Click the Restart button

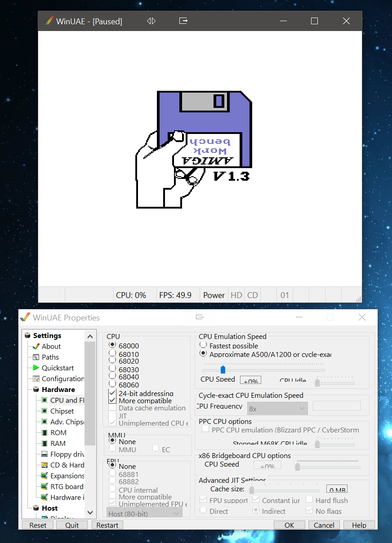[107, 525]
